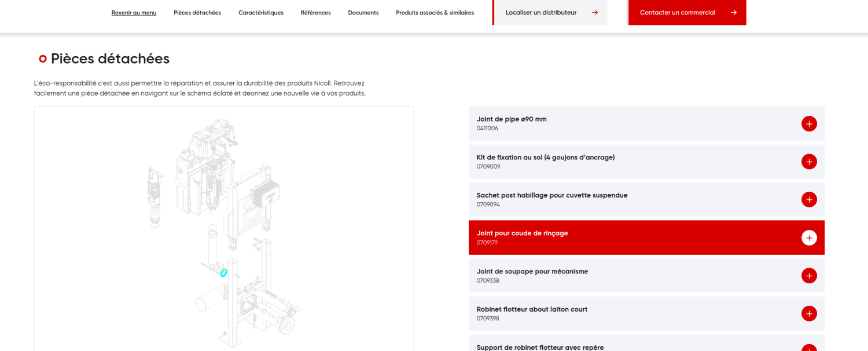Click the arrow icon on Localiser un distributeur
Screen dimensions: 868x351
click(595, 12)
